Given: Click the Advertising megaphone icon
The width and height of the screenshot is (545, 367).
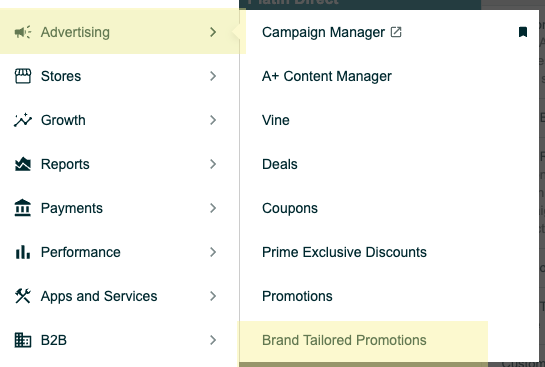Looking at the screenshot, I should 23,32.
